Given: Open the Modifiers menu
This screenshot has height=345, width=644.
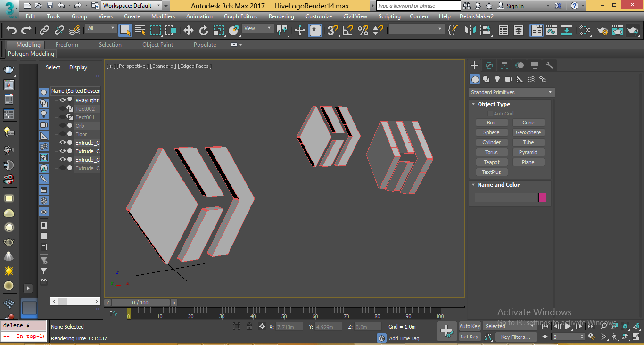Looking at the screenshot, I should coord(163,16).
